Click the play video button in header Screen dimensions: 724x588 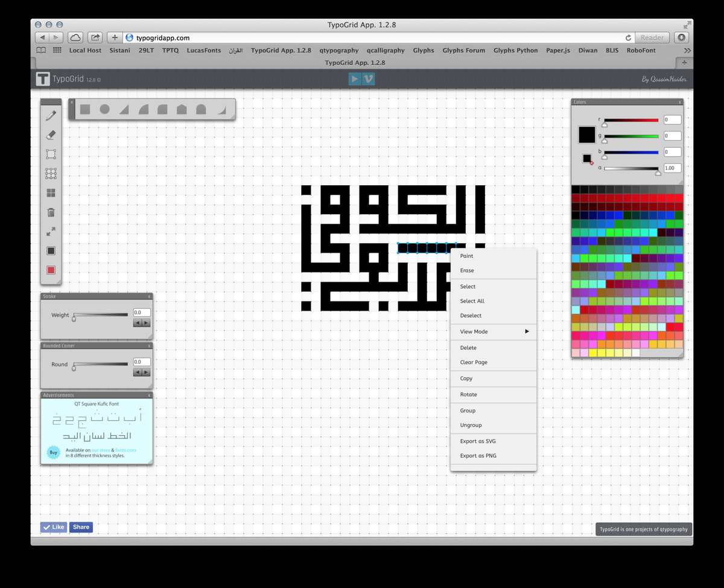[355, 79]
